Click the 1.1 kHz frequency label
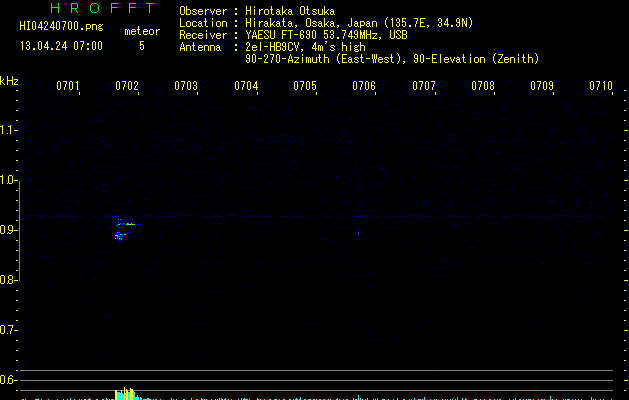The width and height of the screenshot is (629, 400). point(7,130)
